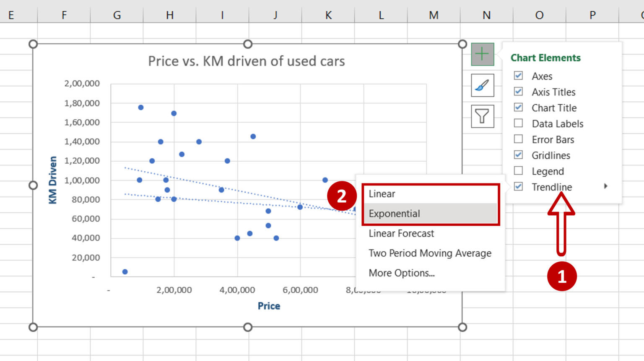
Task: Click column header N
Action: 486,15
